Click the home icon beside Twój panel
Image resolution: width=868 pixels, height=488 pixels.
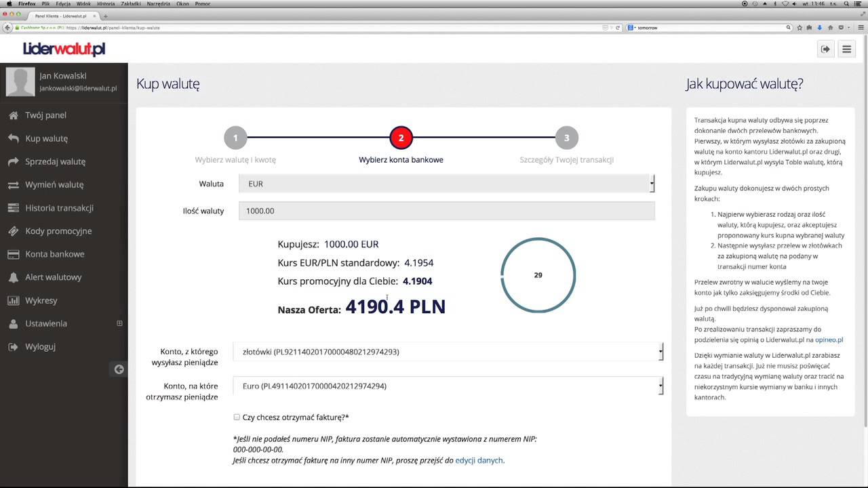(x=13, y=115)
